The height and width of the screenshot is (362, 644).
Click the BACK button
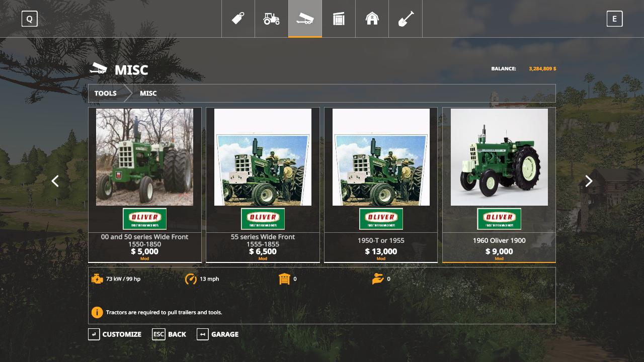click(170, 334)
